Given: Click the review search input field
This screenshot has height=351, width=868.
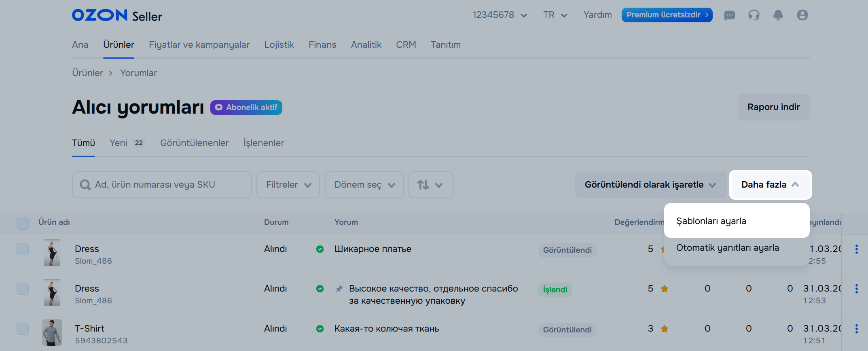Looking at the screenshot, I should click(162, 185).
